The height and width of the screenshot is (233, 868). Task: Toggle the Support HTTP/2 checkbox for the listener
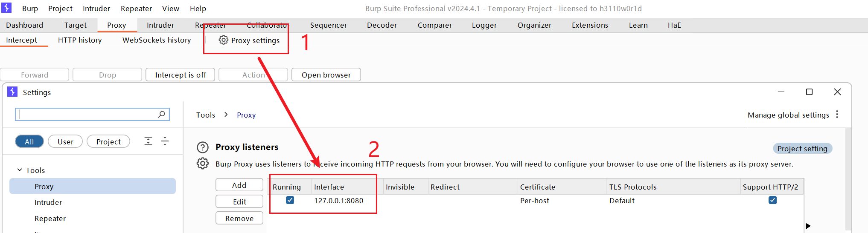(x=772, y=200)
